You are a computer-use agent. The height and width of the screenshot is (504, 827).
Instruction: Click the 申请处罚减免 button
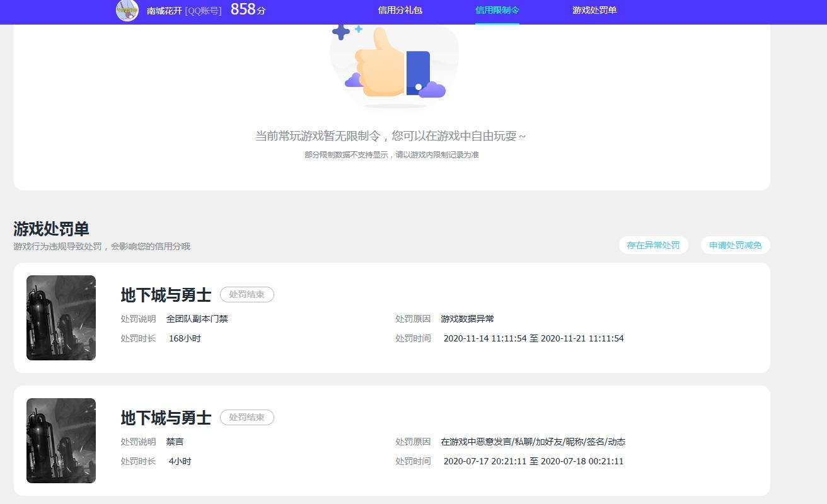tap(736, 245)
